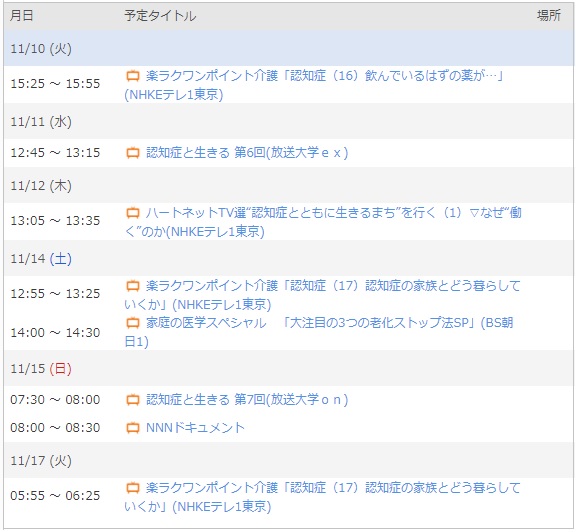Screen dimensions: 576x532
Task: Open 認知症と生きる 第6回 放送大学ex link
Action: (247, 152)
